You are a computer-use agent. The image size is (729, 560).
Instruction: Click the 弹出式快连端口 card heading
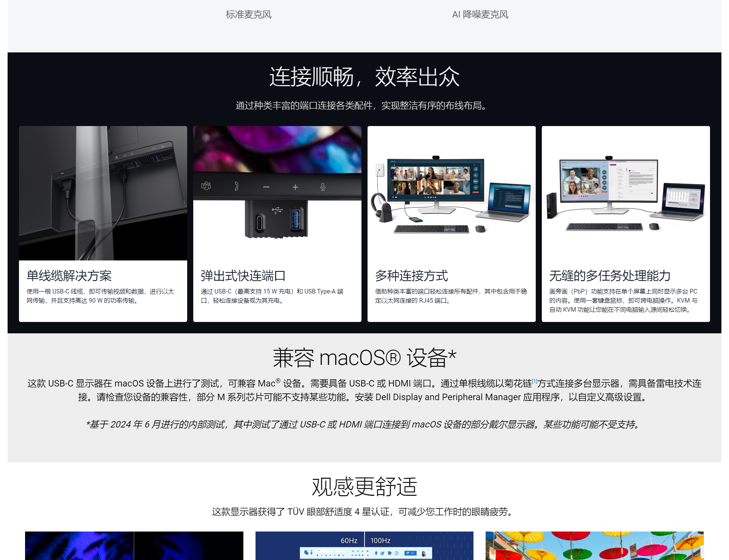243,276
